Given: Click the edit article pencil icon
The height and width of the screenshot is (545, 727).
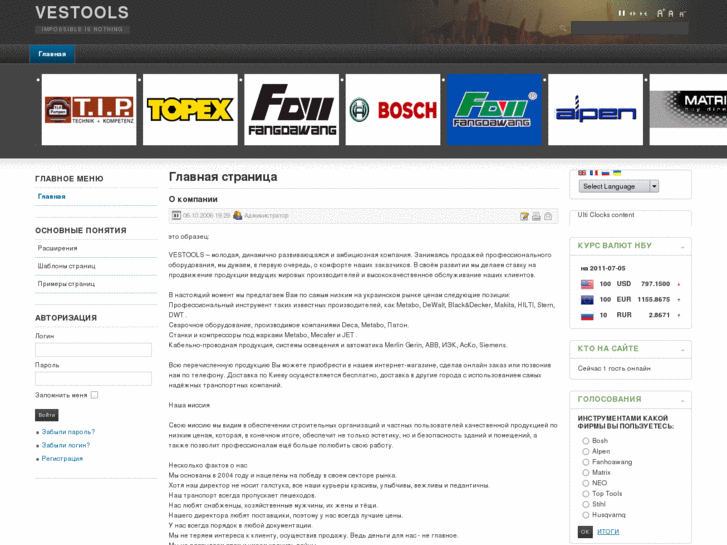Looking at the screenshot, I should pos(524,216).
